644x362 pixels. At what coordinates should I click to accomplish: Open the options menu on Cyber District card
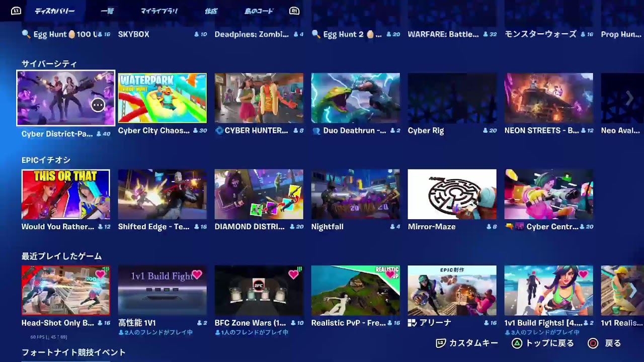[98, 105]
